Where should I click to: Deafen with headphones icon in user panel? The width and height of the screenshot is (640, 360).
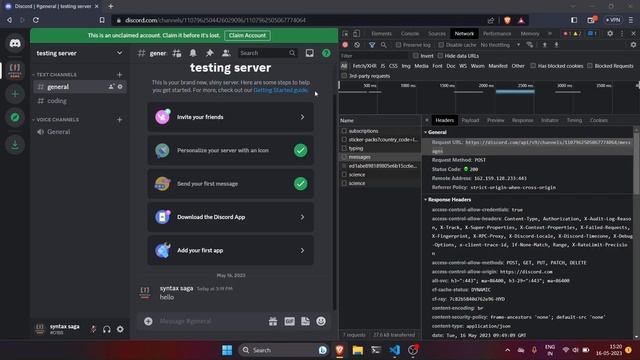pos(107,329)
